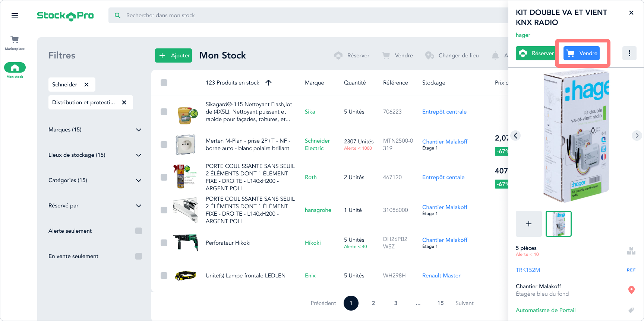Click Merten M-Plan socket image
Image resolution: width=644 pixels, height=321 pixels.
click(186, 144)
